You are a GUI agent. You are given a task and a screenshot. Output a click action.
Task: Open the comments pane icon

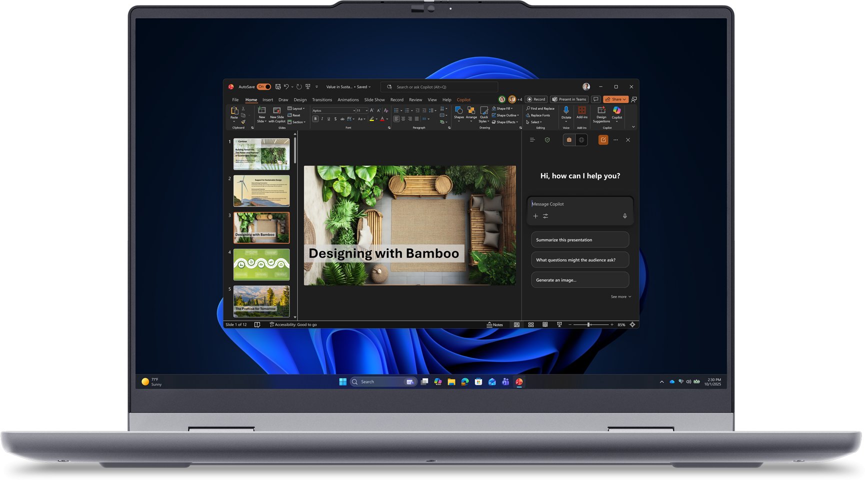[x=595, y=99]
